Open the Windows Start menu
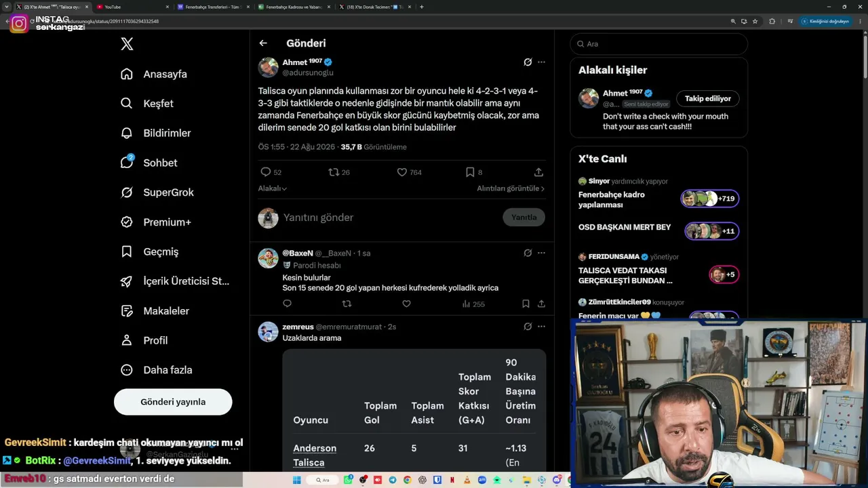The image size is (868, 488). [296, 480]
